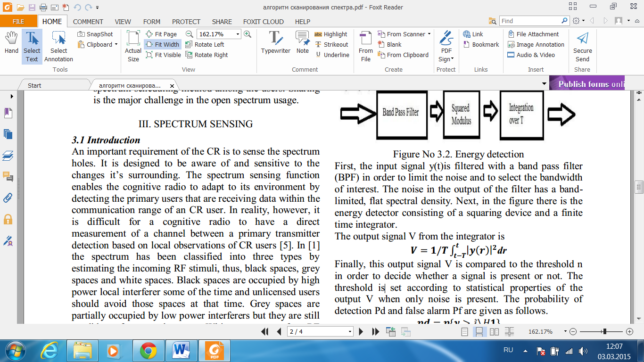Open the Clipboard dropdown
Screen dimensions: 644x362
(x=98, y=44)
